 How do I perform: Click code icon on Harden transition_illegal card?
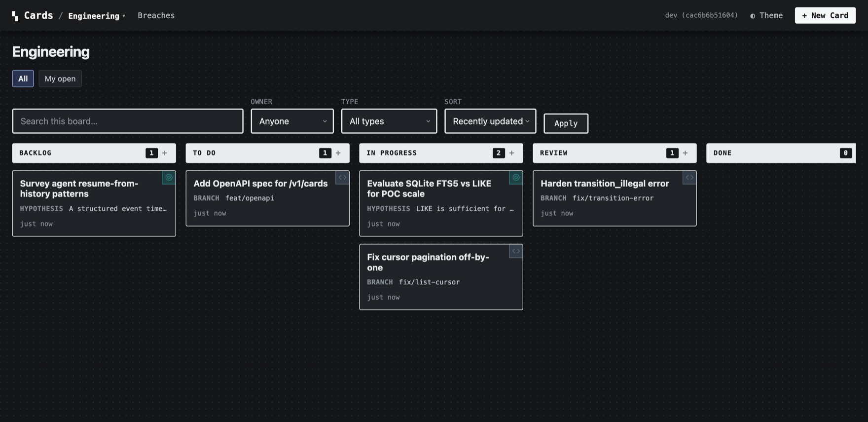689,178
